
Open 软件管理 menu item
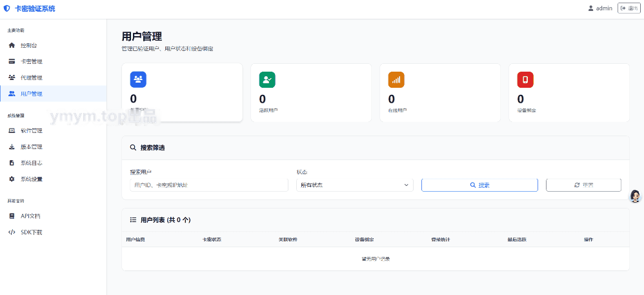click(54, 131)
